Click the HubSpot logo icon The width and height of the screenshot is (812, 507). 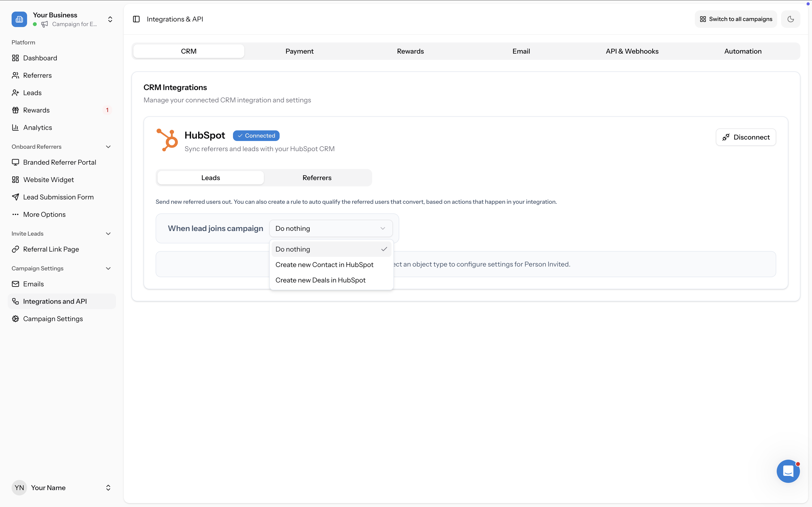[167, 140]
